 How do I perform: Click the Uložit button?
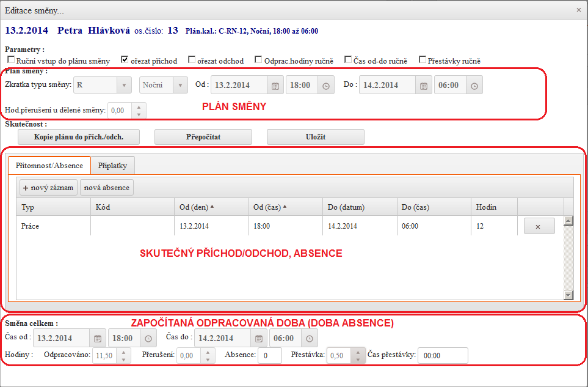(x=315, y=137)
